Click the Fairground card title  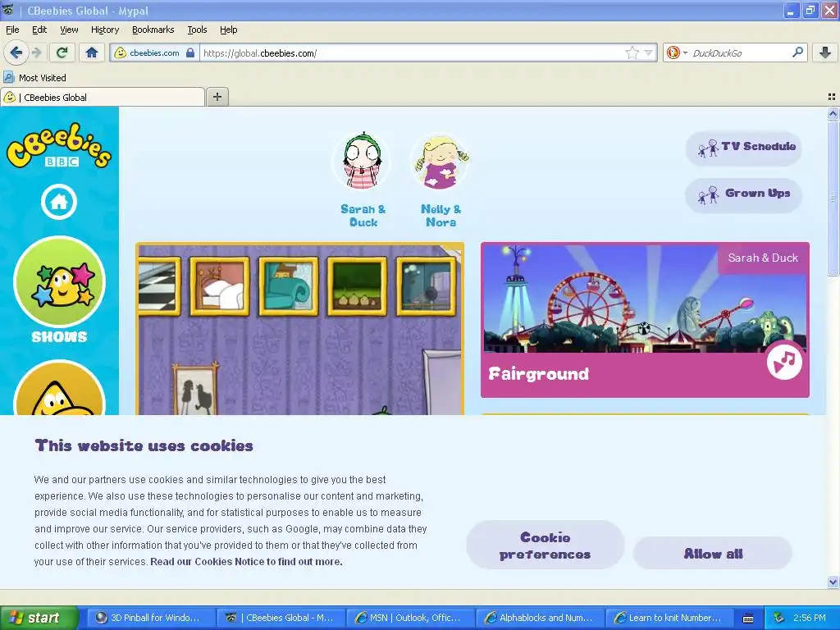[538, 374]
